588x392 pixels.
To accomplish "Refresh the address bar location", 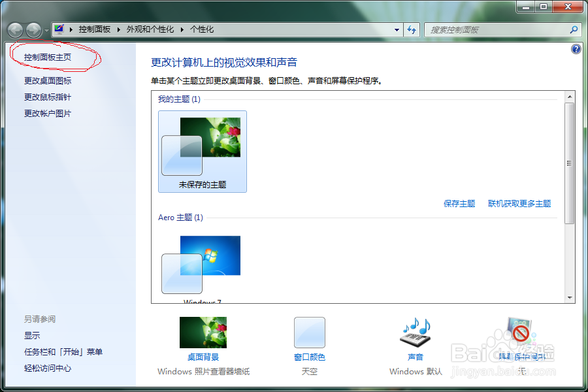I will [412, 29].
